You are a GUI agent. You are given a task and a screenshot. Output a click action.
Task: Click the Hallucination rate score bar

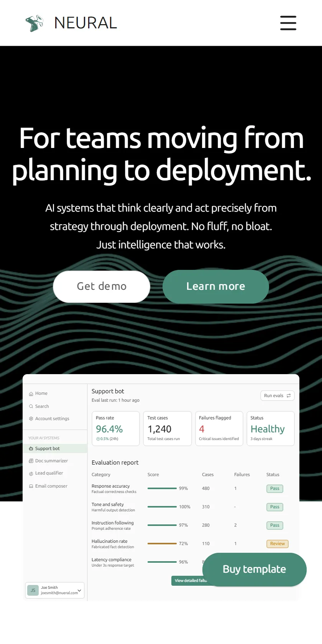(x=162, y=544)
